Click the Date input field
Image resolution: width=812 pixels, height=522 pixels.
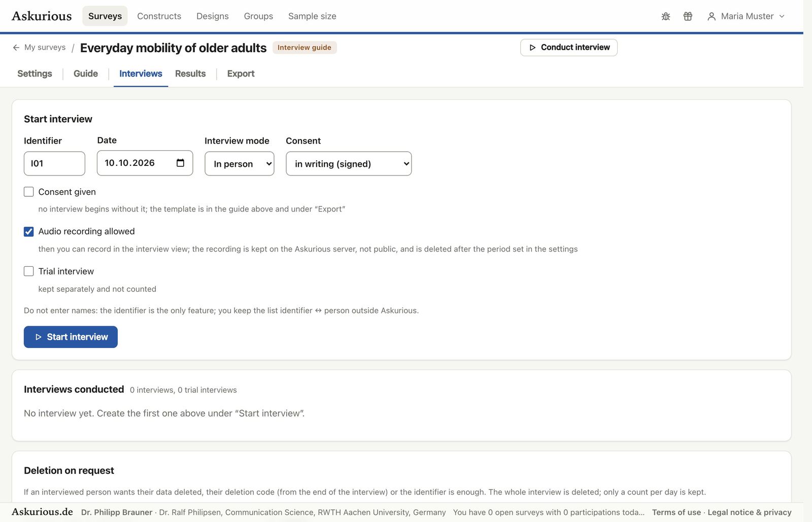click(145, 163)
